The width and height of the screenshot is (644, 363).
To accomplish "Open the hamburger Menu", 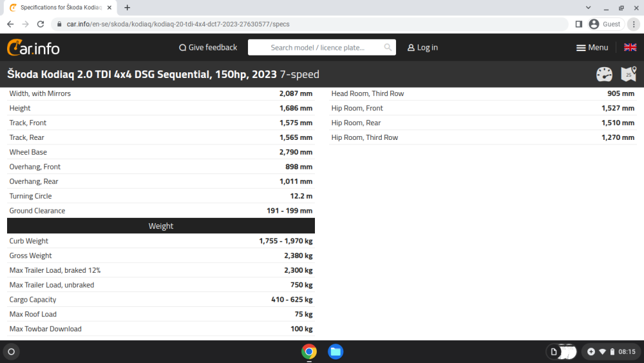I will [592, 48].
